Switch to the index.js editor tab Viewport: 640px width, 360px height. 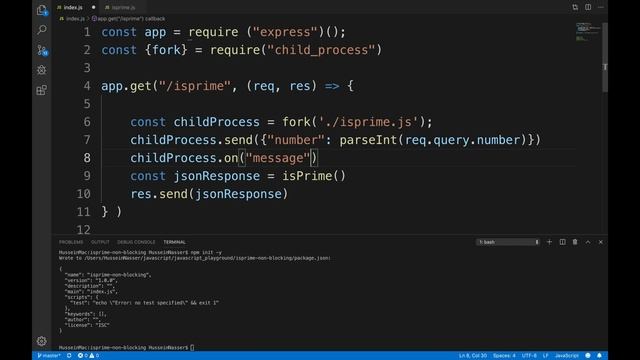point(73,7)
